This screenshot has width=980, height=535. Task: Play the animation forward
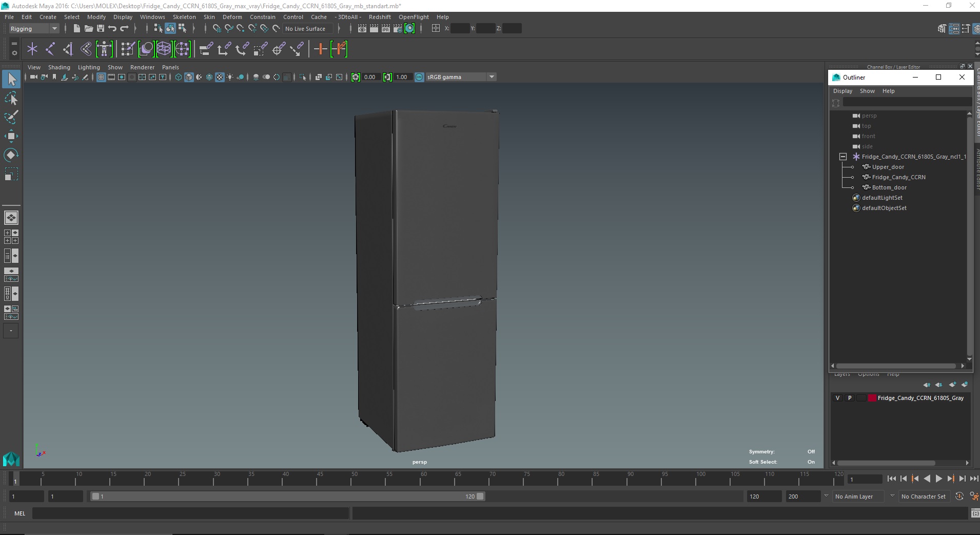click(x=938, y=479)
